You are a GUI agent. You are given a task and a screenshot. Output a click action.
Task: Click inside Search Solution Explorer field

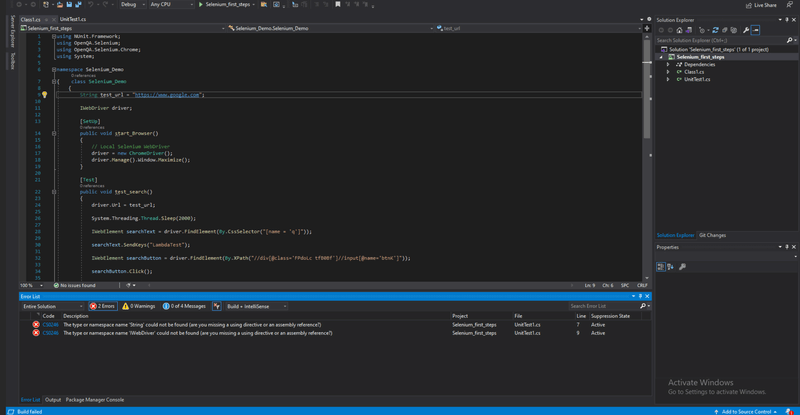tap(720, 40)
